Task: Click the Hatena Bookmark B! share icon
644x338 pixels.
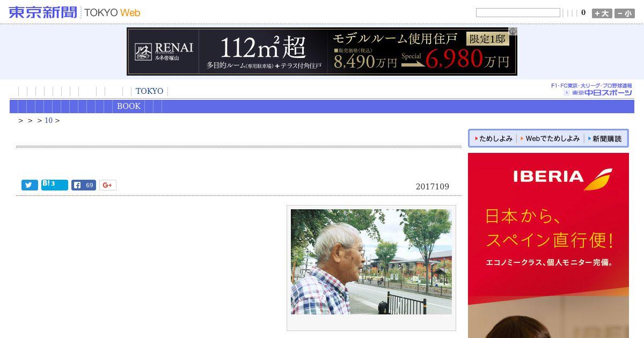Action: 55,185
